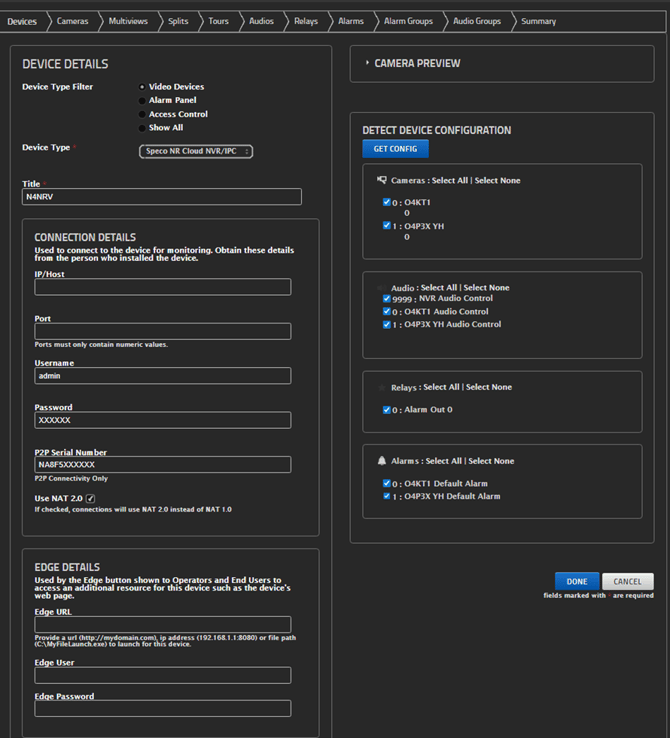Choose the Access Control filter option
Image resolution: width=670 pixels, height=738 pixels.
coord(142,115)
